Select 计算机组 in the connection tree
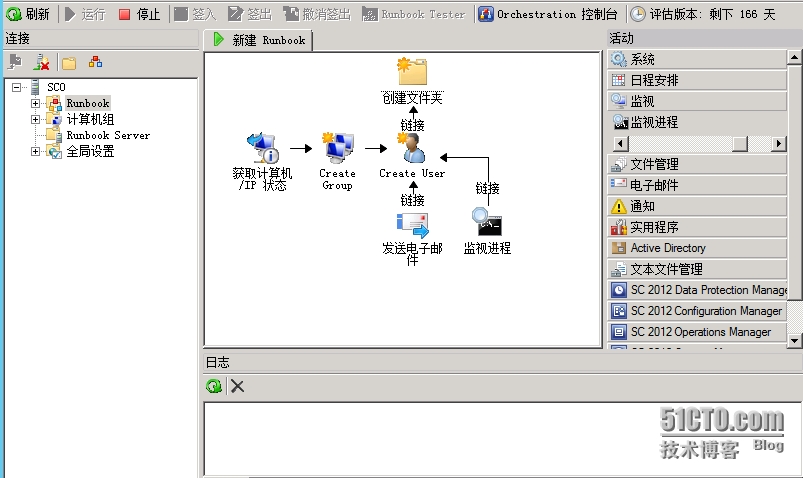The height and width of the screenshot is (478, 803). pyautogui.click(x=90, y=119)
